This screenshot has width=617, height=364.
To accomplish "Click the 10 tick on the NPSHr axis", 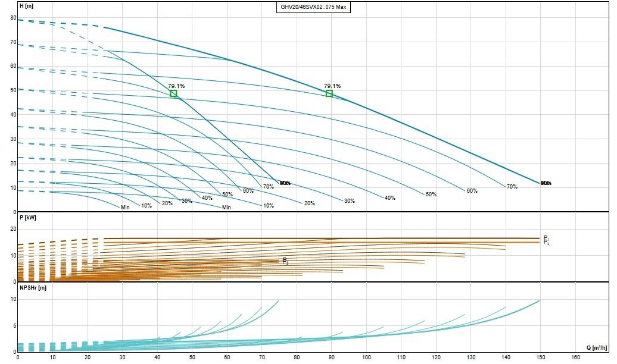I will click(x=13, y=299).
